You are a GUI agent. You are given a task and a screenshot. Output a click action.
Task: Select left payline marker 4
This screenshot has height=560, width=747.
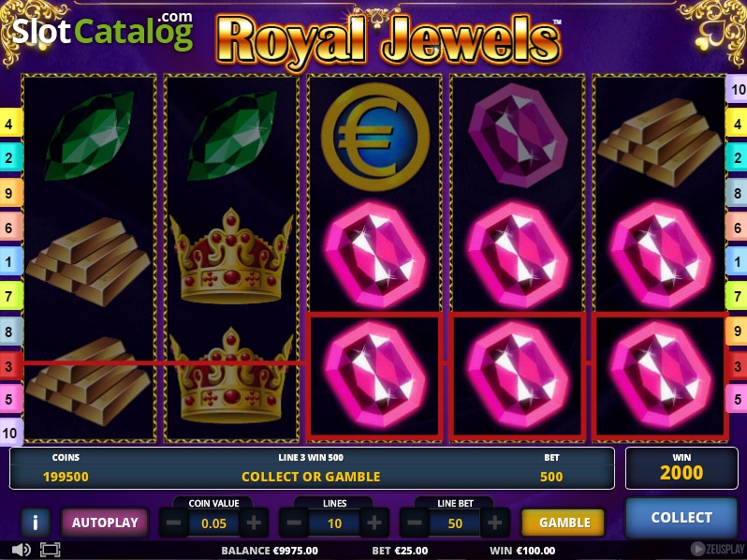[10, 124]
